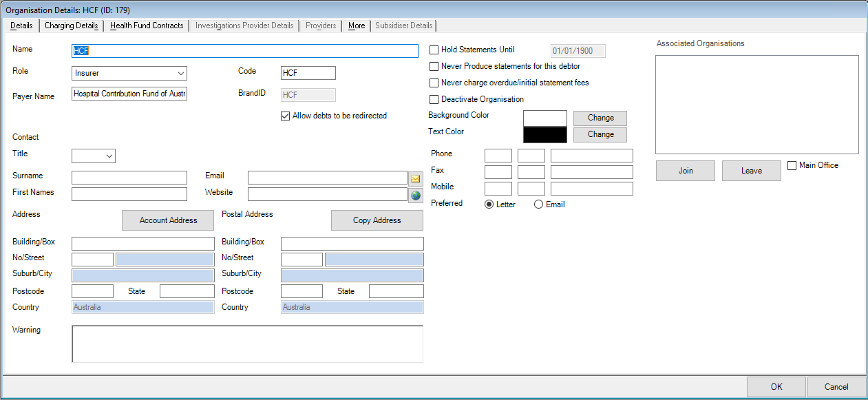
Task: Click the Account Address button
Action: 168,220
